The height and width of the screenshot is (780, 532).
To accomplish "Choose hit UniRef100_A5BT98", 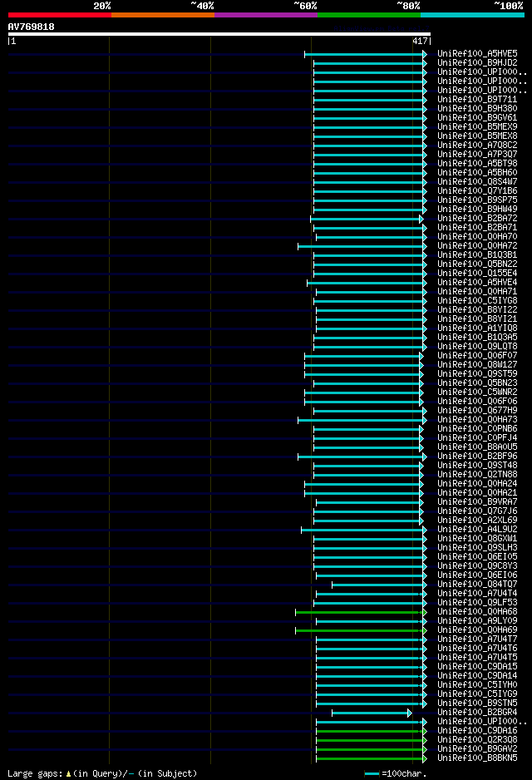I will (477, 163).
